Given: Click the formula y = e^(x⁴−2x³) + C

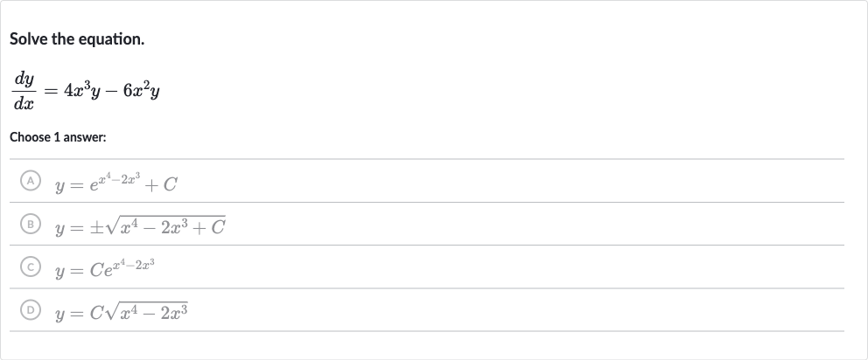Looking at the screenshot, I should [115, 182].
